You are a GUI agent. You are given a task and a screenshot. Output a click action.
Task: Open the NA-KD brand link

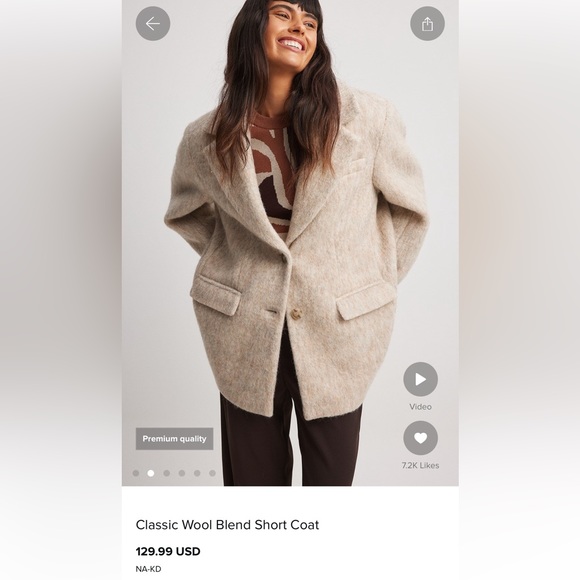pos(148,569)
